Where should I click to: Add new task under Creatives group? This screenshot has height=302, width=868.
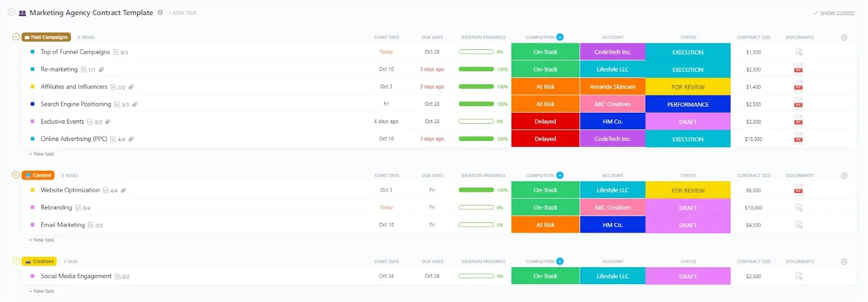tap(42, 291)
